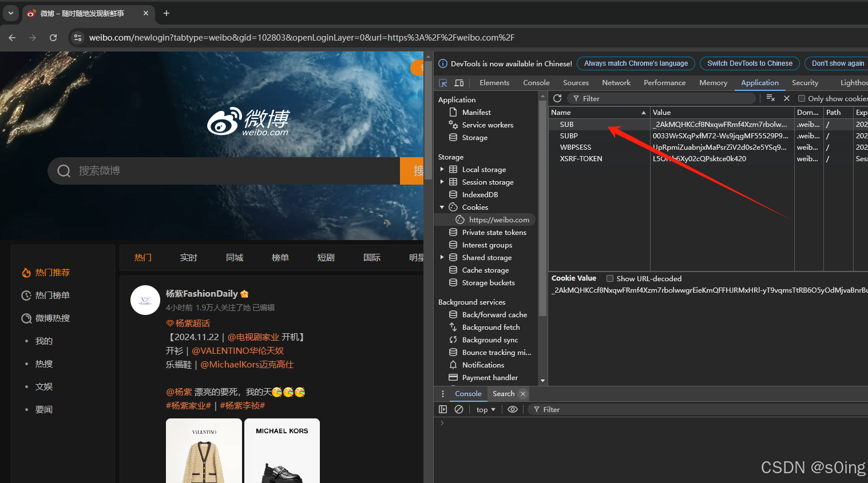Viewport: 868px width, 483px height.
Task: Activate the inspect element picker
Action: point(443,83)
